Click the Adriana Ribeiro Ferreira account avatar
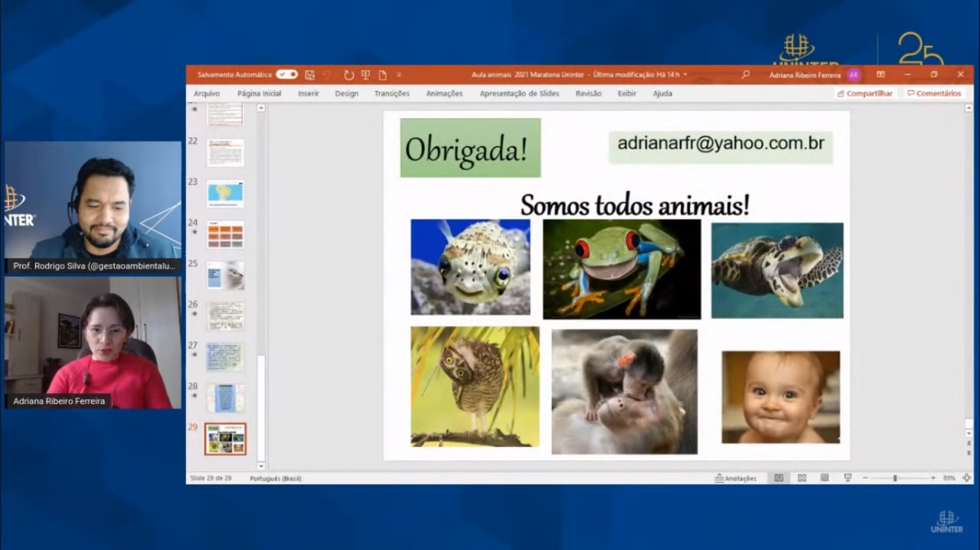980x550 pixels. click(x=853, y=75)
